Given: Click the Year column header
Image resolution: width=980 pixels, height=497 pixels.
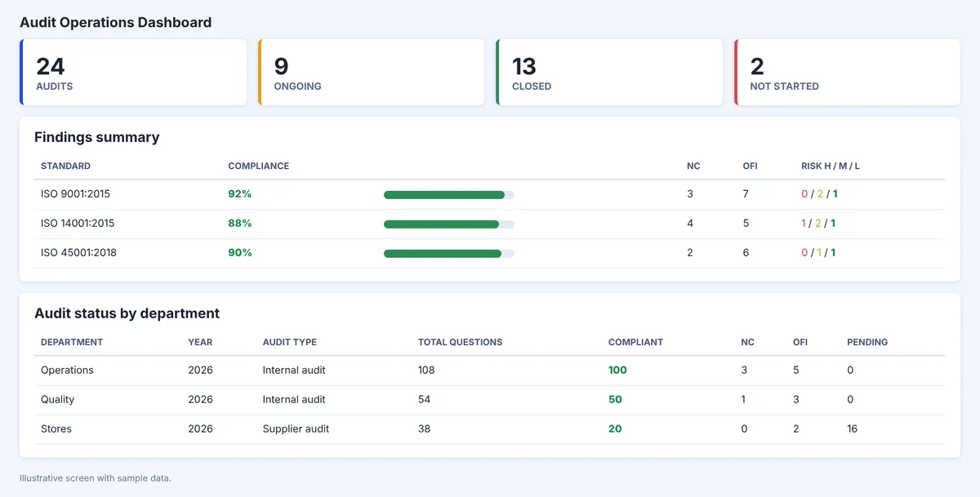Looking at the screenshot, I should [x=200, y=342].
